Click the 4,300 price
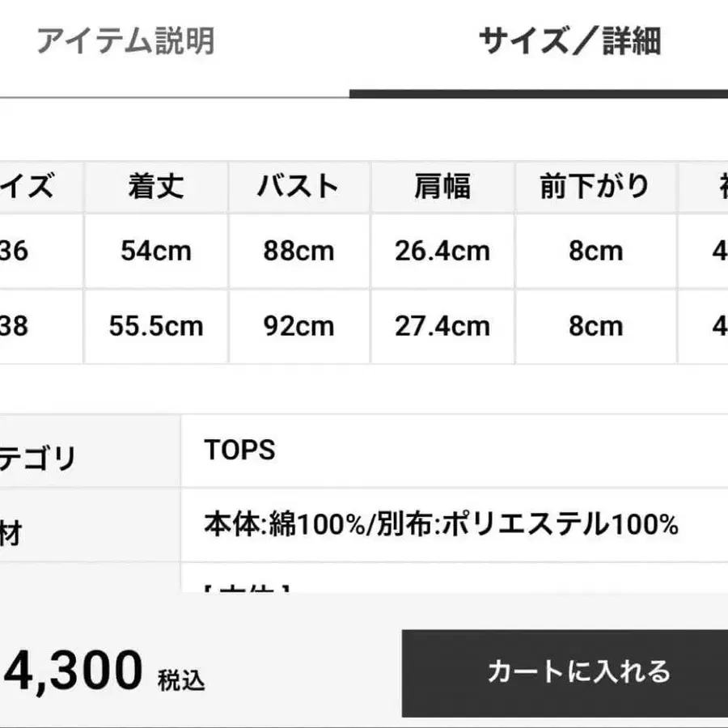This screenshot has height=728, width=728. (x=71, y=670)
